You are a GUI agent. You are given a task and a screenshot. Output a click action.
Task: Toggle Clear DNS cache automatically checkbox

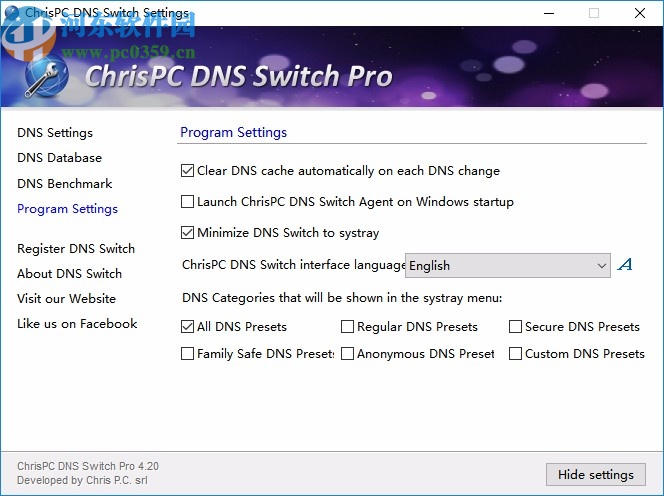pyautogui.click(x=187, y=171)
